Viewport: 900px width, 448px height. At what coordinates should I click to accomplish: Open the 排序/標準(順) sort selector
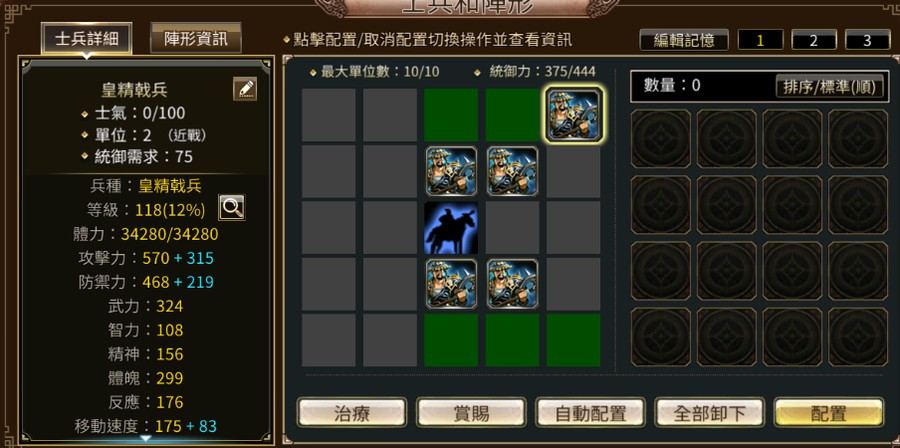coord(829,87)
